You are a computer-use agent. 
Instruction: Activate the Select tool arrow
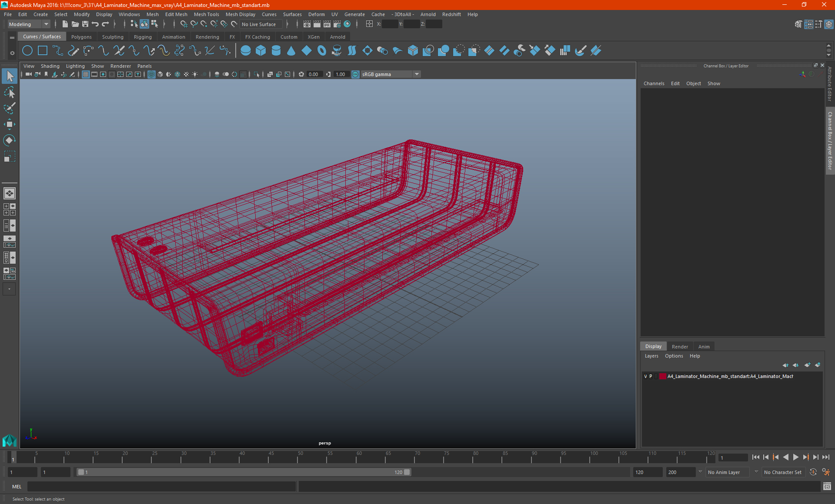click(x=10, y=76)
